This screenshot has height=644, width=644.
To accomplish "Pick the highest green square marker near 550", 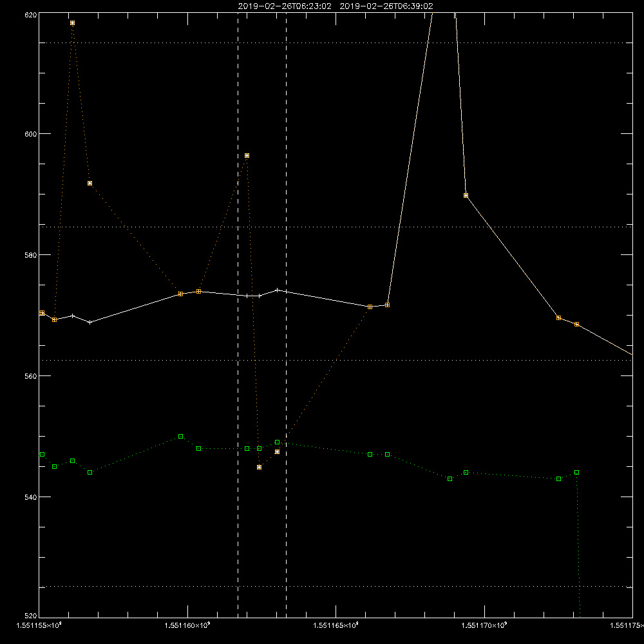I will [x=181, y=436].
